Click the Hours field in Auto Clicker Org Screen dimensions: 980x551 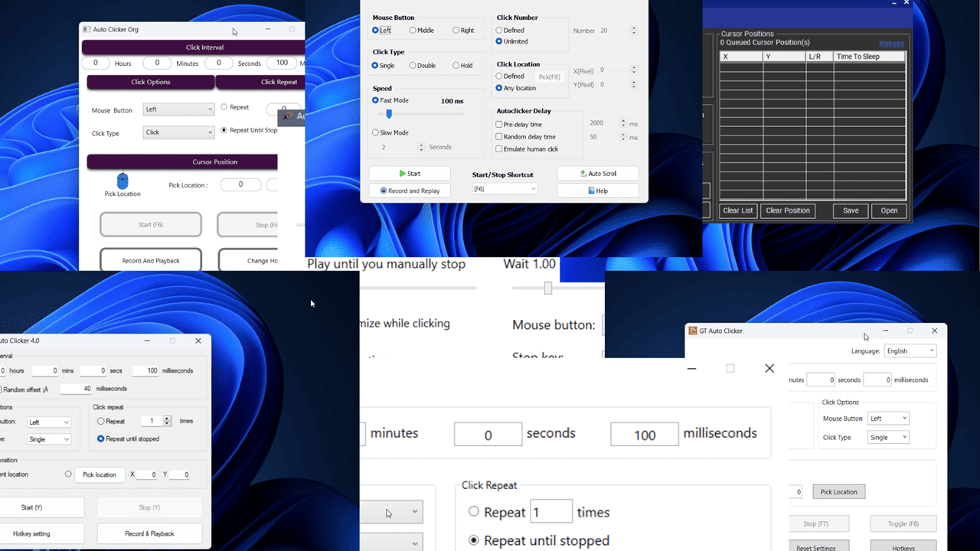pos(96,64)
